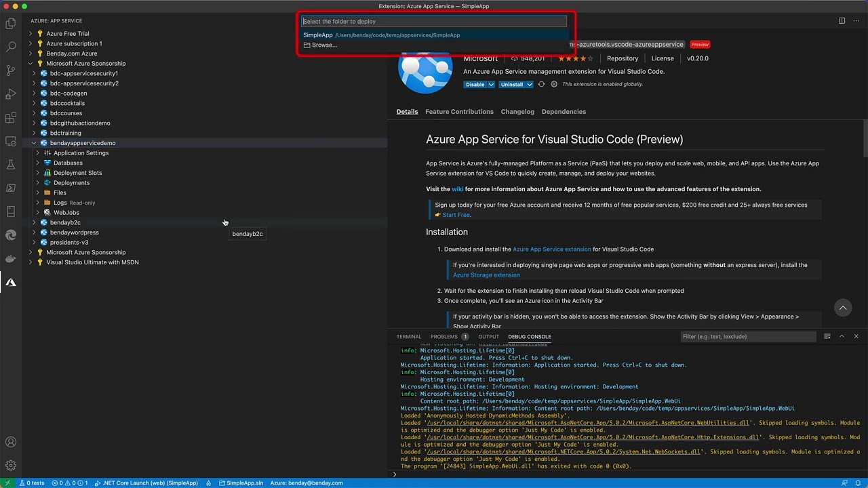Open the wiki link

coord(458,189)
